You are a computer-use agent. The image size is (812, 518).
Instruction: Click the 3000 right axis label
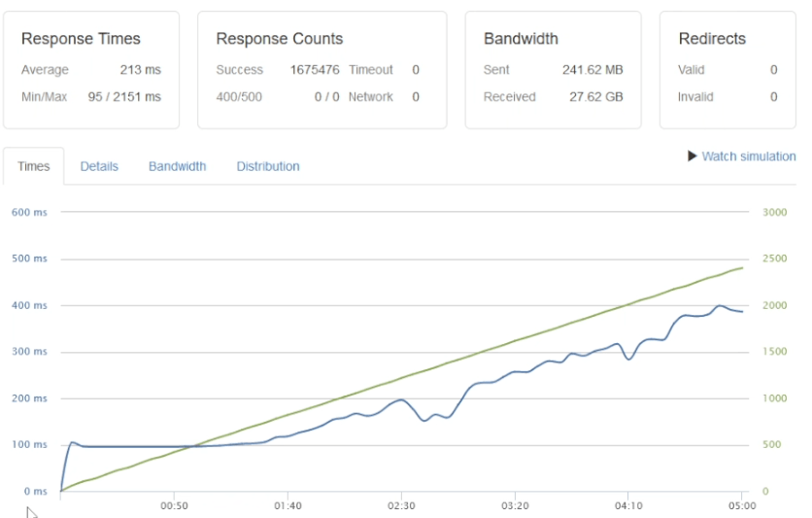pyautogui.click(x=774, y=212)
